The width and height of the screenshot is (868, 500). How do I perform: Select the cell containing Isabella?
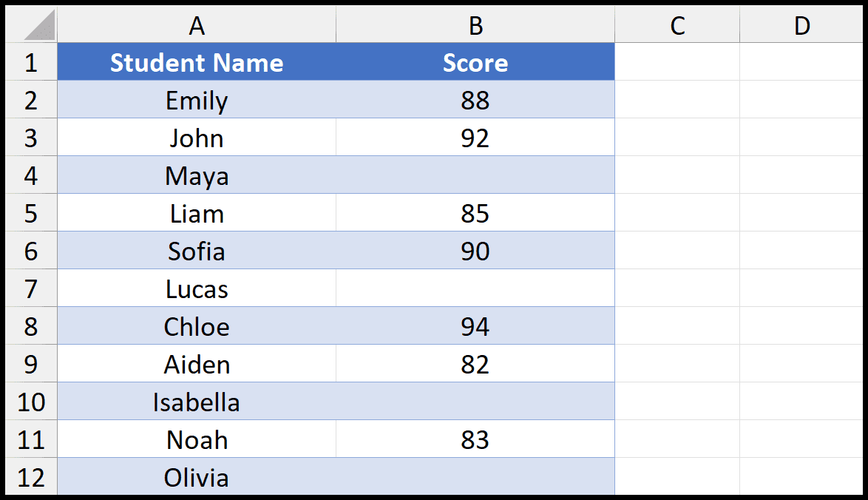coord(197,402)
